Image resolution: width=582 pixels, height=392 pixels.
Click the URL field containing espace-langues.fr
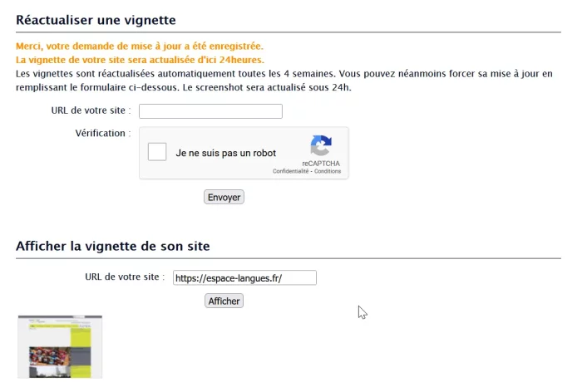244,278
